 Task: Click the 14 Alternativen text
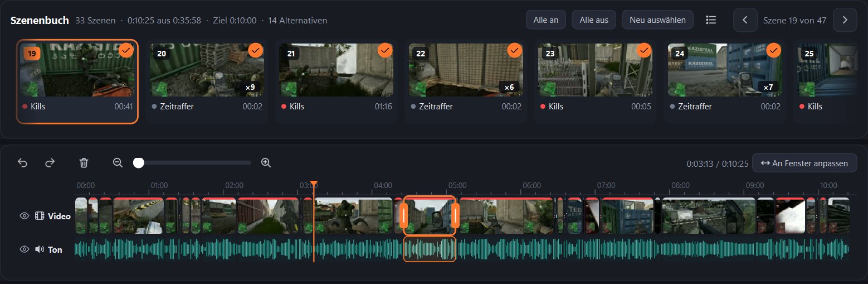click(298, 20)
